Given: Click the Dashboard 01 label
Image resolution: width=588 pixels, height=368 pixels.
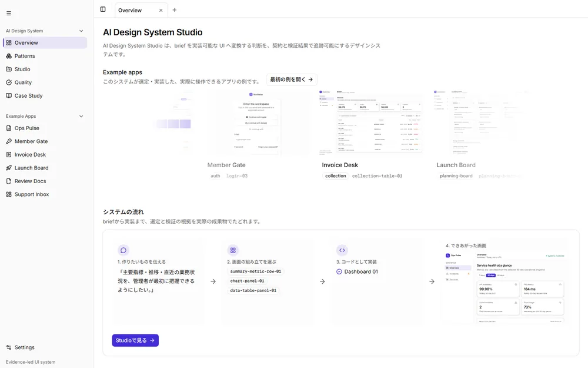Looking at the screenshot, I should 361,271.
